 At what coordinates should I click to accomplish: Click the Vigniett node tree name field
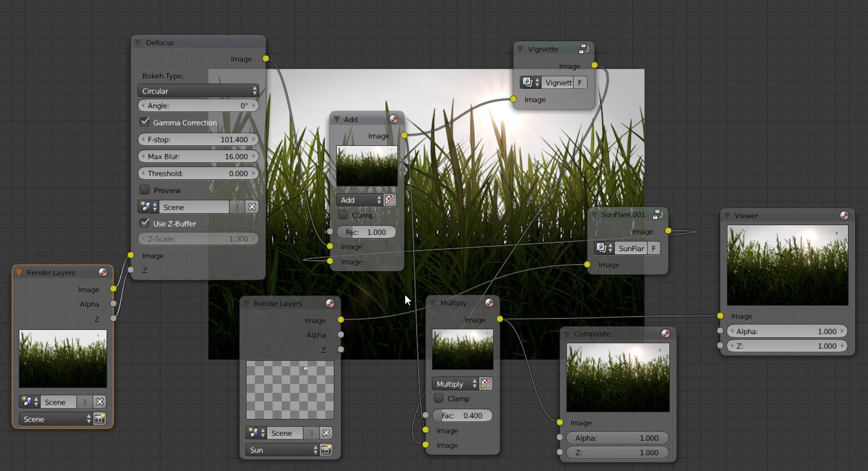coord(557,82)
